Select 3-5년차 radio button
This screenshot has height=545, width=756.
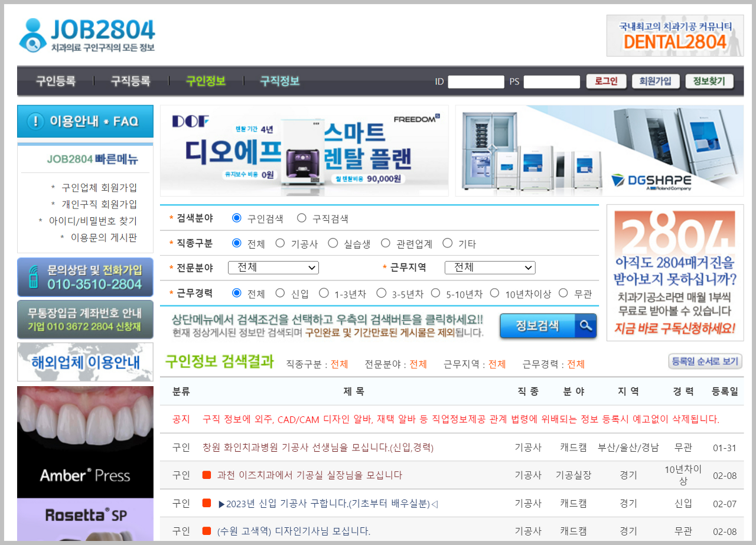pos(382,293)
